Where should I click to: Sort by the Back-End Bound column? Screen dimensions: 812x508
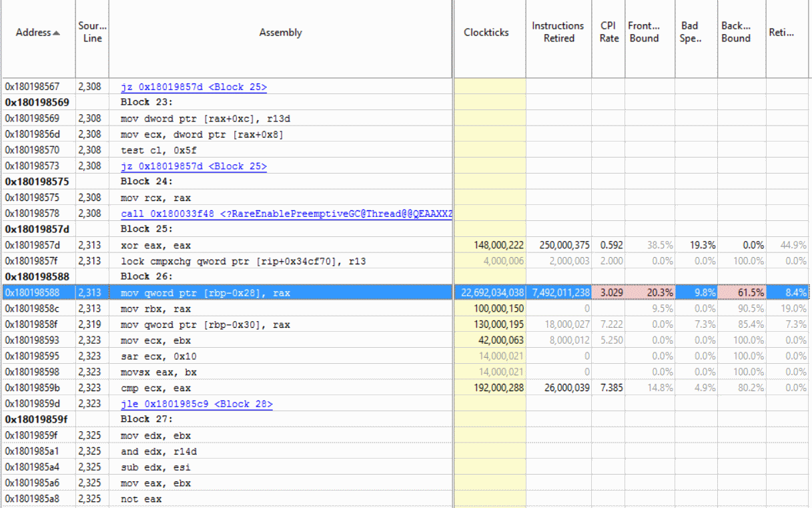pos(736,32)
